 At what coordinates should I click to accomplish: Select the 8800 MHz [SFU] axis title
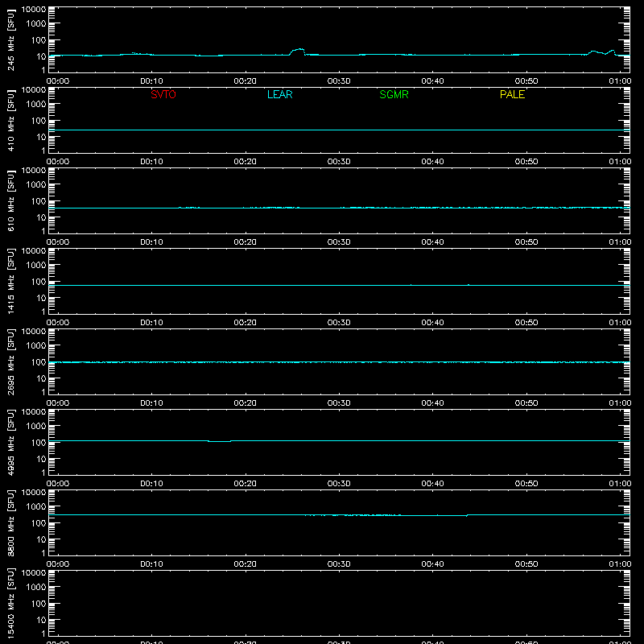[10, 522]
